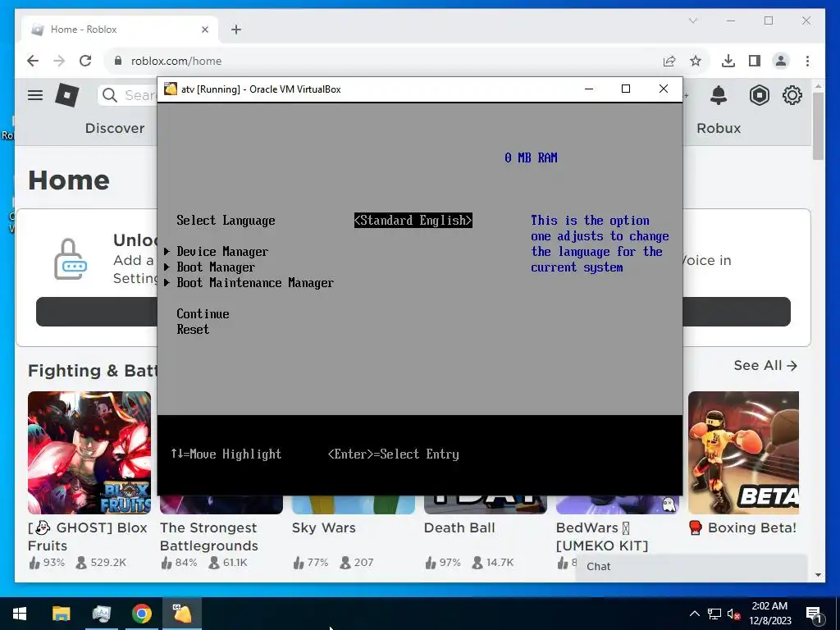Select Continue in VM firmware menu
Screen dimensions: 840x630
pos(203,313)
